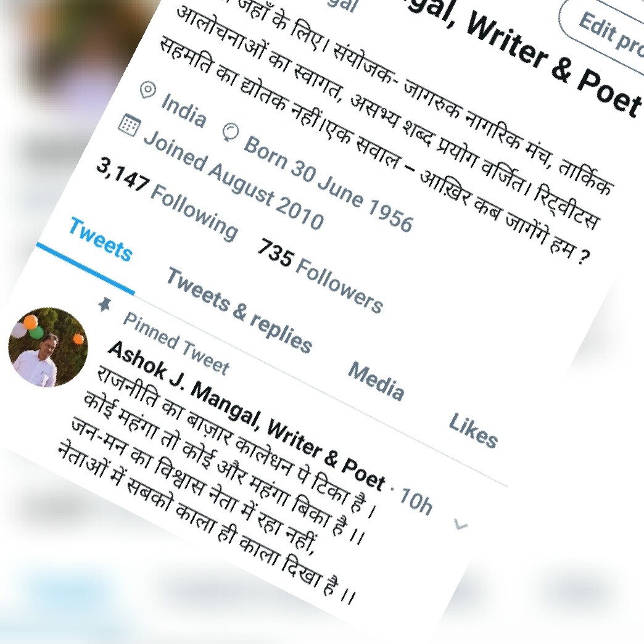View the Likes tab

click(473, 430)
